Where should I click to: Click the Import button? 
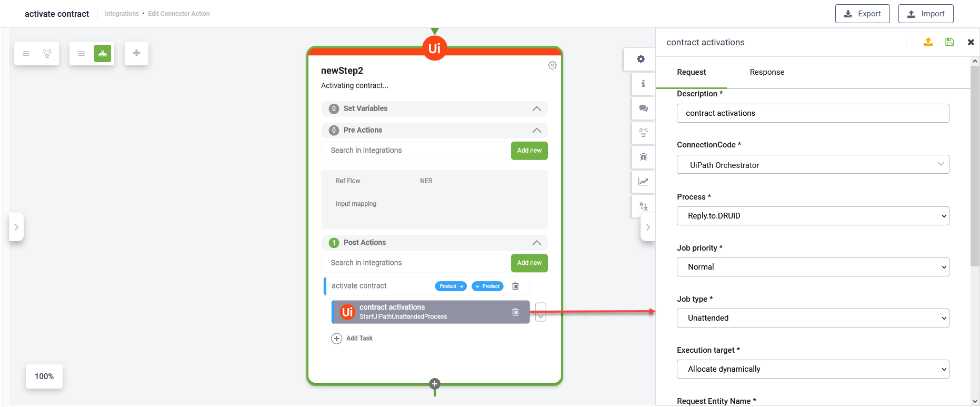(925, 14)
